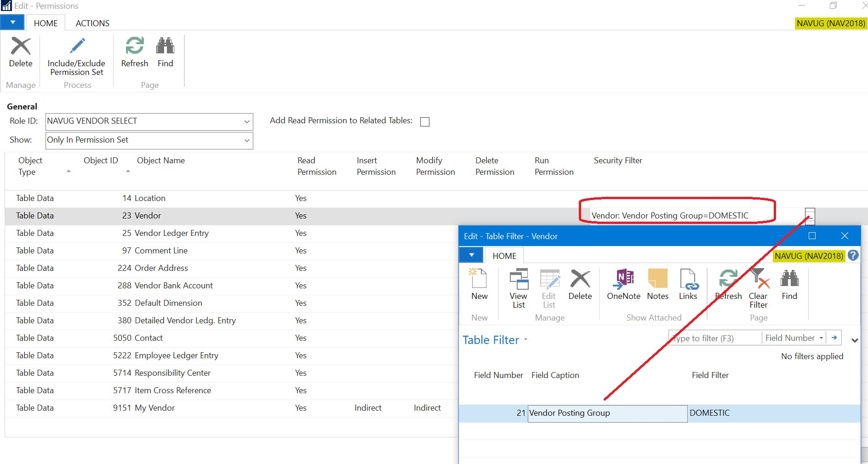Select the 5050 Contact row
This screenshot has height=464, width=868.
tap(231, 338)
